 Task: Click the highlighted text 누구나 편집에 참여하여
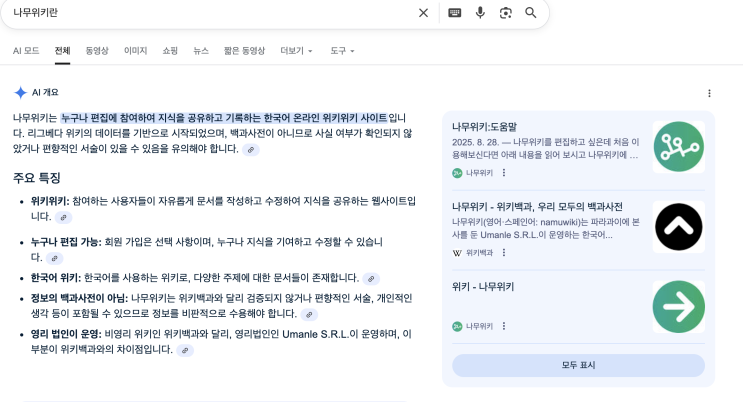(x=109, y=118)
